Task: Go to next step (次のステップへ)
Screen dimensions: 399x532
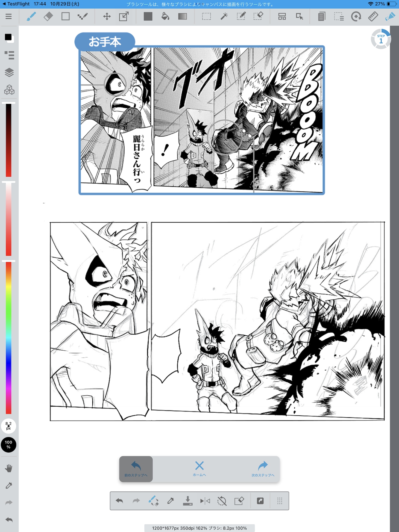Action: [263, 469]
